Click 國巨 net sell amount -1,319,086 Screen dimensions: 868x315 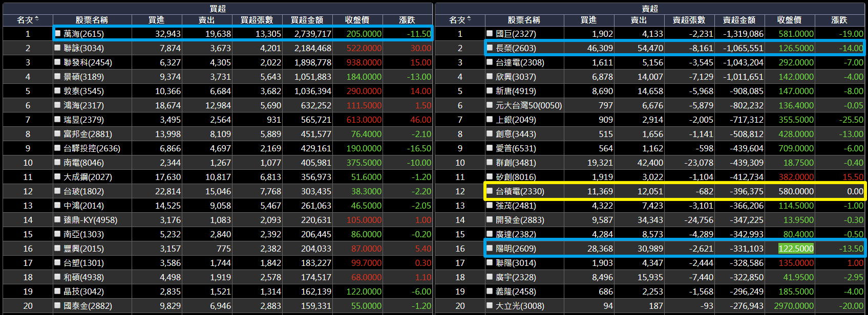pyautogui.click(x=743, y=34)
